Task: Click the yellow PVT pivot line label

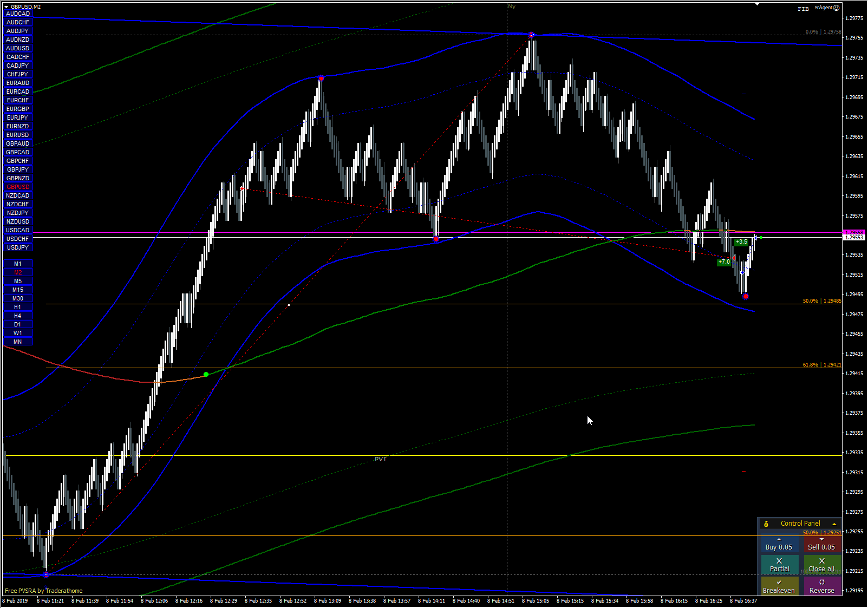Action: 381,459
